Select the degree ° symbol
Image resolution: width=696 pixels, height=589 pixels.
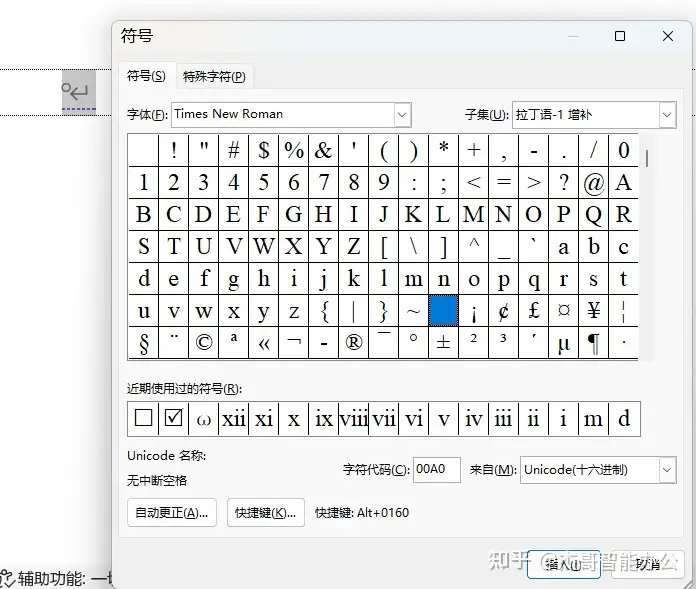414,342
